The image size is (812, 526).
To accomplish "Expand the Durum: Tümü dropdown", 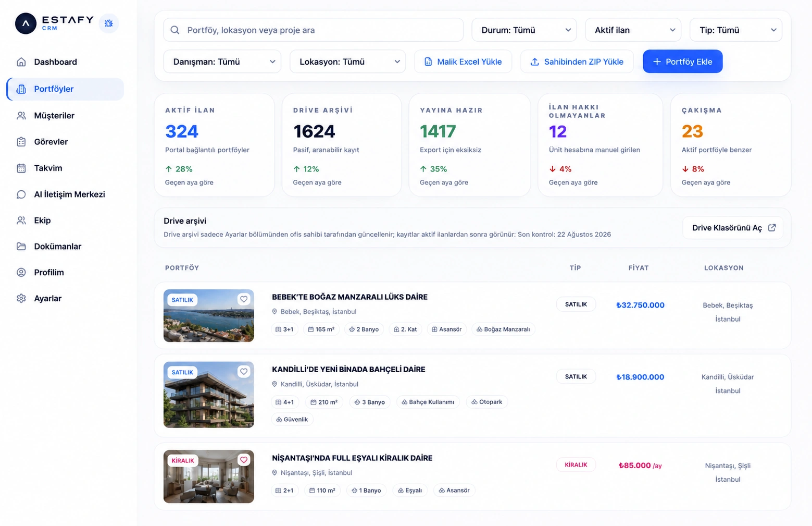I will click(524, 30).
